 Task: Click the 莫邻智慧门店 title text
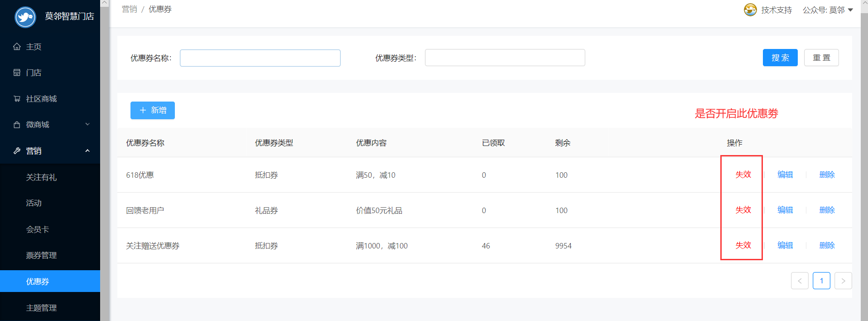tap(69, 16)
